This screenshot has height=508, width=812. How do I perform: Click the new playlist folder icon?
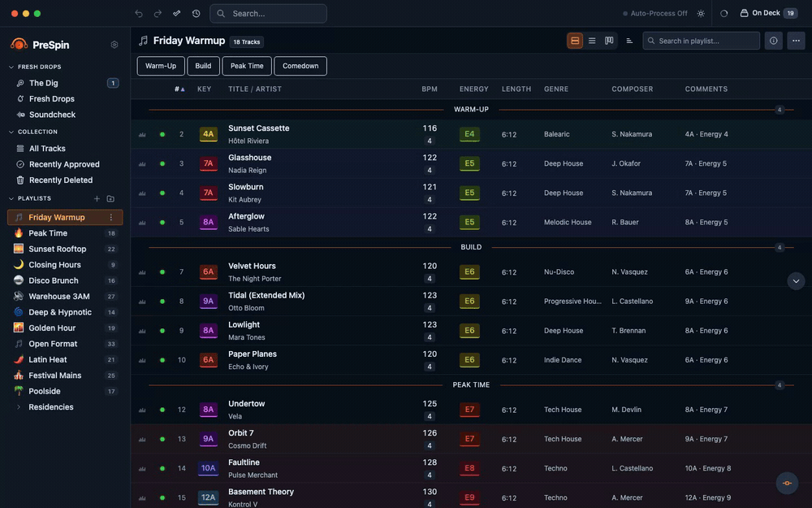[x=110, y=198]
